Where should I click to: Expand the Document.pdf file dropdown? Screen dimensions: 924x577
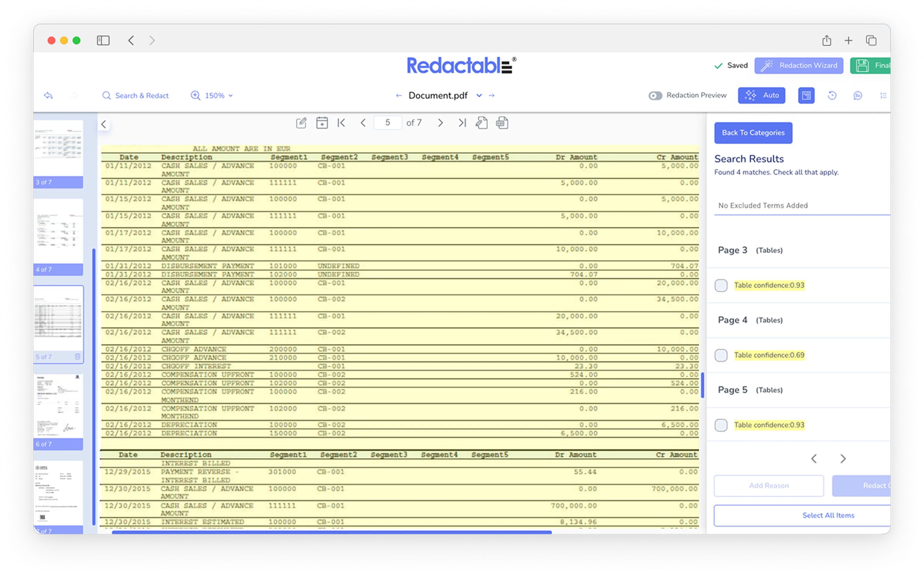tap(479, 95)
